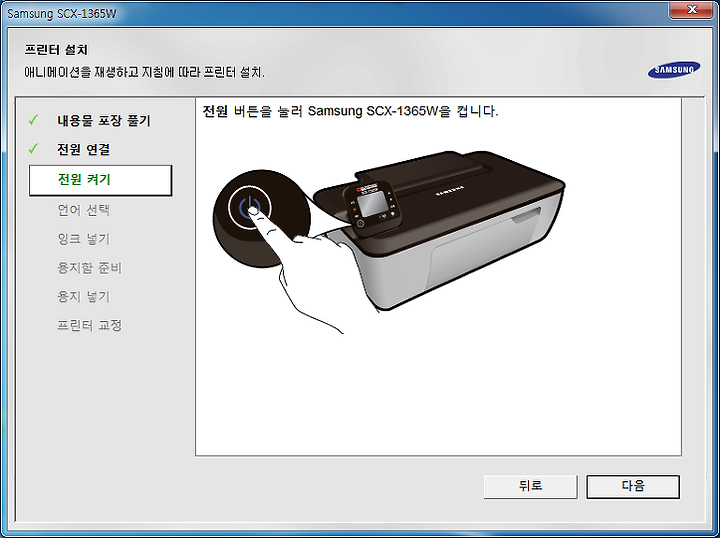Select the 용지 넣기 step
The image size is (720, 538).
(x=84, y=297)
